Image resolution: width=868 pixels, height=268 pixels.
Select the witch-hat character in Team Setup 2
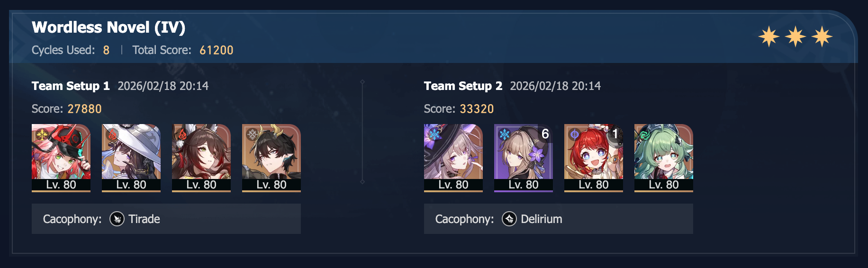453,158
